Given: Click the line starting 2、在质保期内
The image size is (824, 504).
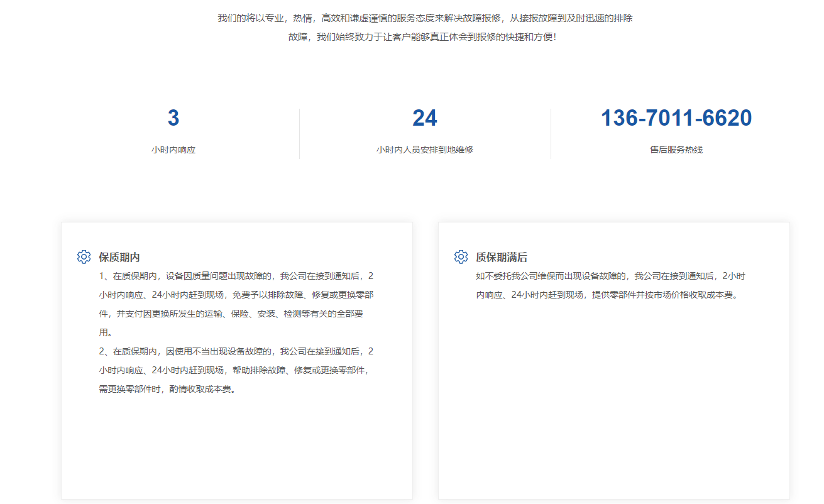Looking at the screenshot, I should (236, 351).
